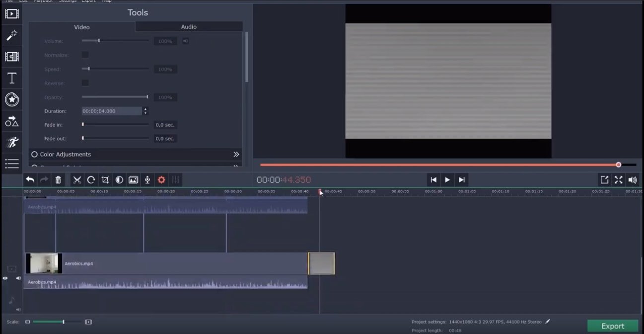Click the Export button

(613, 326)
